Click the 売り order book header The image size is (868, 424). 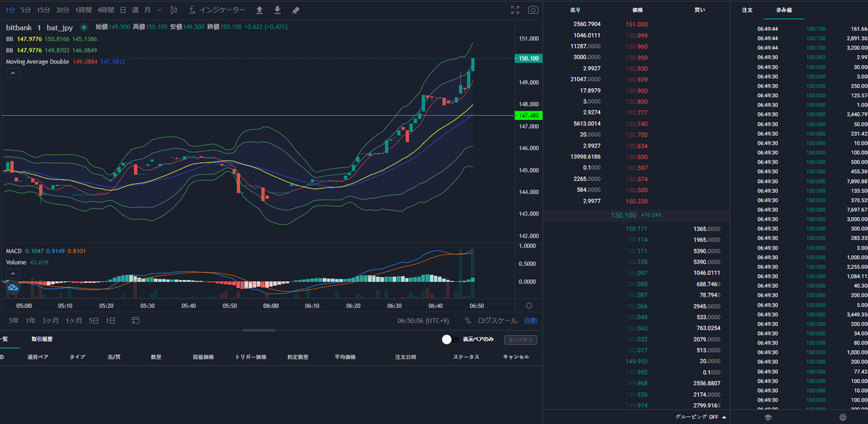(x=575, y=10)
